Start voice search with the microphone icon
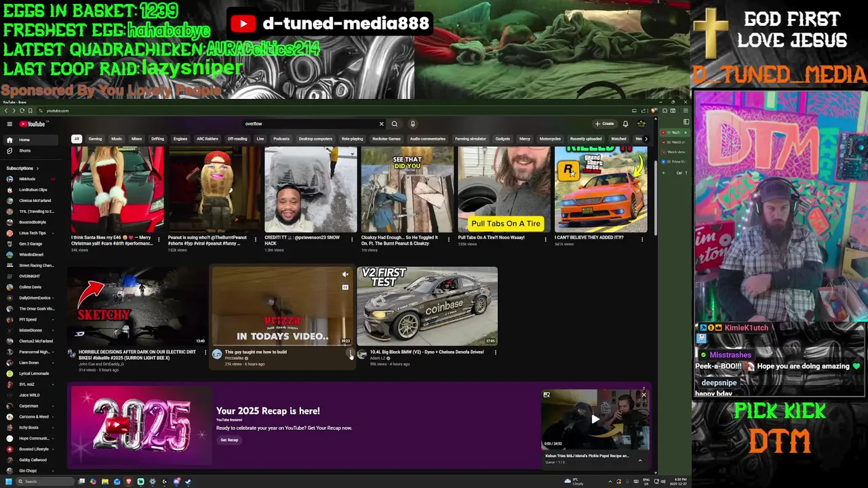 coord(412,124)
